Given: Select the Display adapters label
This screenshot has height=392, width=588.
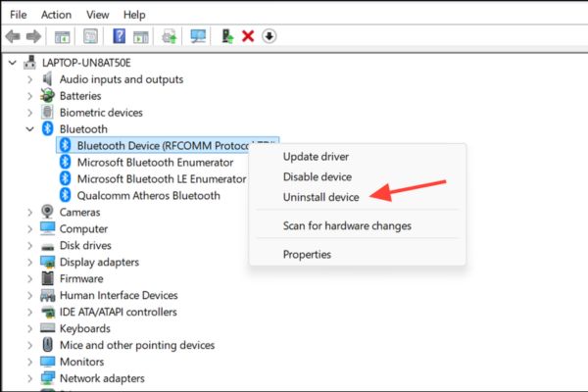Looking at the screenshot, I should tap(99, 262).
